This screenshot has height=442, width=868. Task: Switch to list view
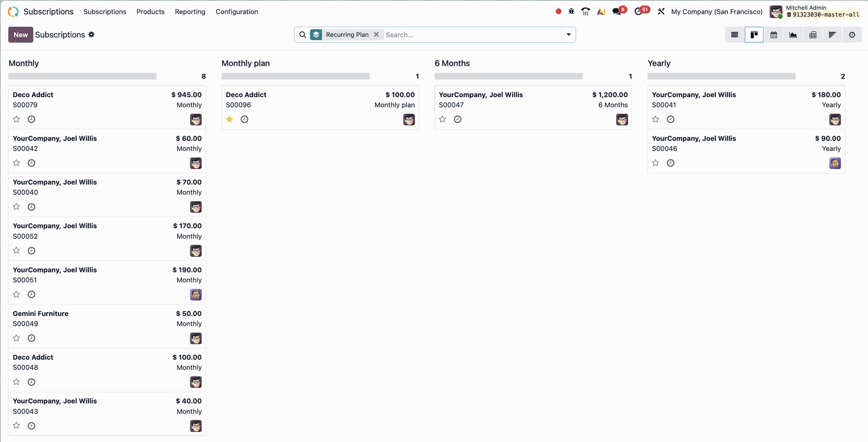(734, 35)
